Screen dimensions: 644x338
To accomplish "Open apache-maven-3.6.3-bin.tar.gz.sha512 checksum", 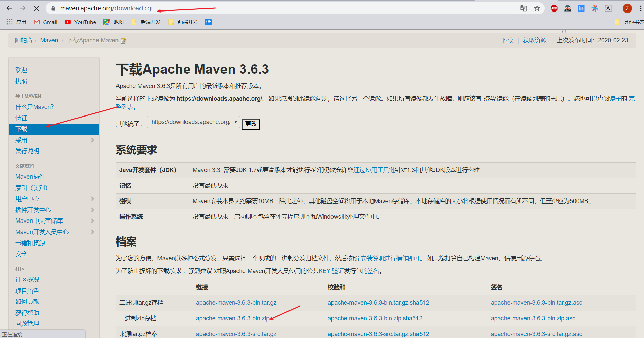I will (379, 303).
